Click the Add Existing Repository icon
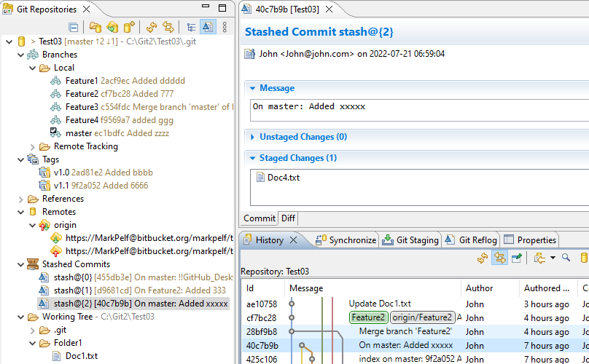The image size is (589, 364). coord(95,27)
